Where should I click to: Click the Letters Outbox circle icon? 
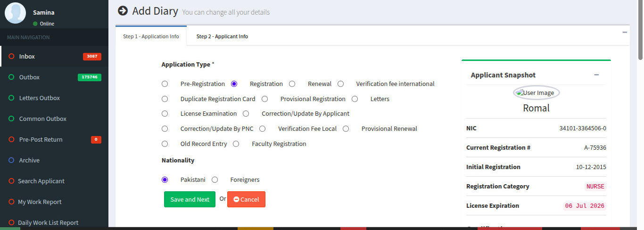coord(11,98)
